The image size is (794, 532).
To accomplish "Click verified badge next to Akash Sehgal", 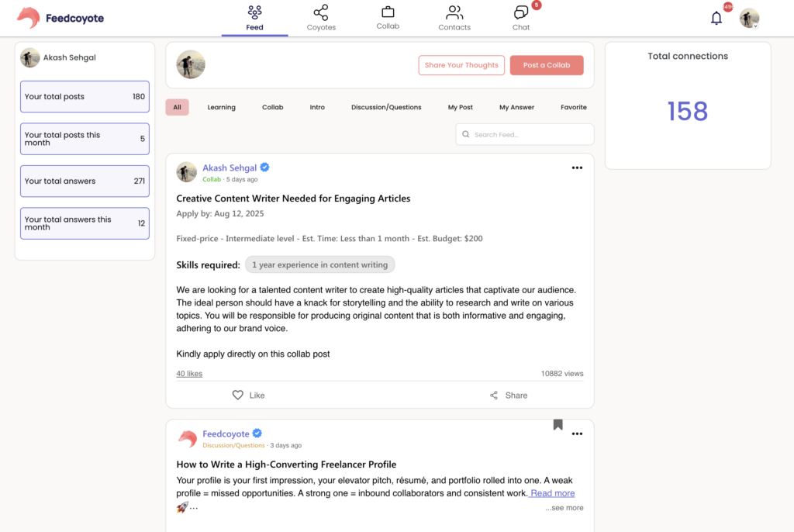I will tap(264, 168).
